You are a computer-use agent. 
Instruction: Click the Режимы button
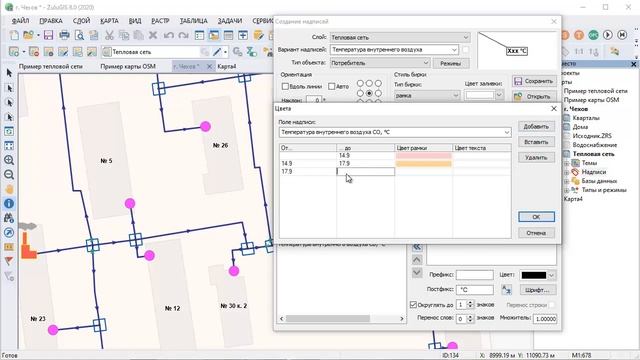[x=451, y=63]
